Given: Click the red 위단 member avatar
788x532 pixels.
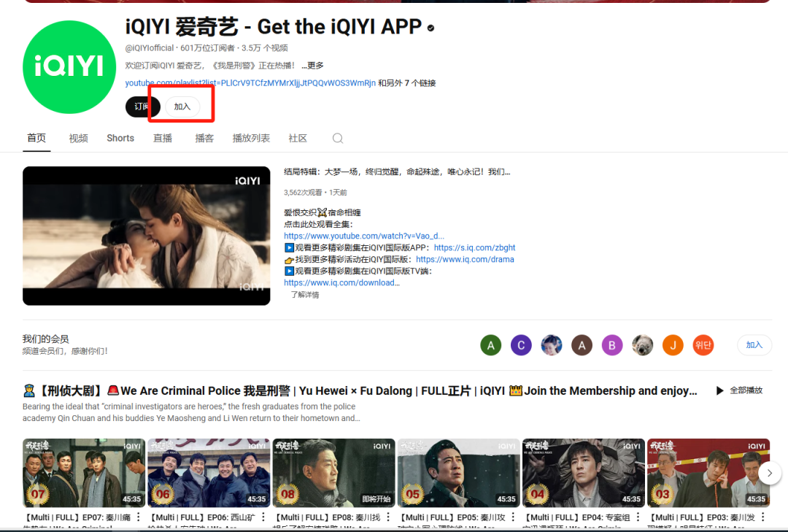Looking at the screenshot, I should (703, 345).
